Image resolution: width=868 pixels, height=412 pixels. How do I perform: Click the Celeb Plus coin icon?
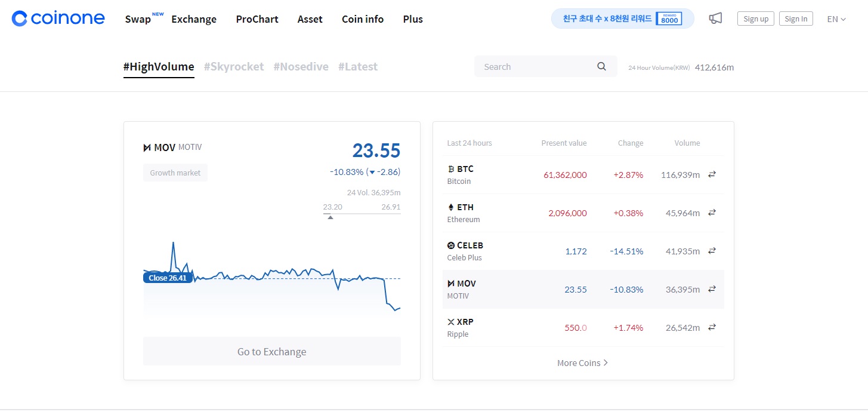click(x=451, y=245)
